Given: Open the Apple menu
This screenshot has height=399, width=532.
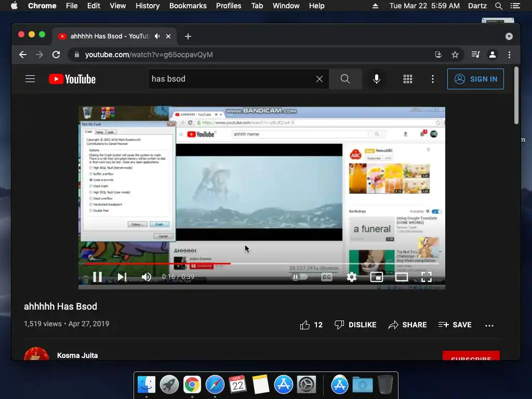Looking at the screenshot, I should (14, 6).
